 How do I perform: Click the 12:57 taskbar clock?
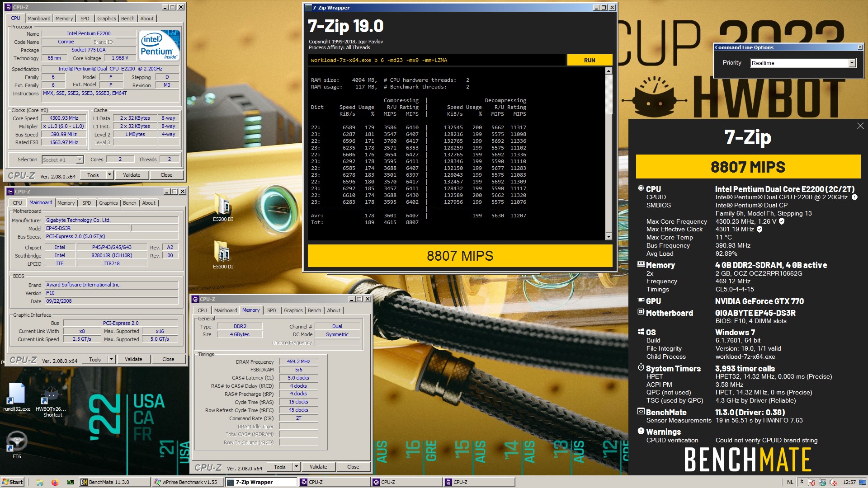click(849, 482)
